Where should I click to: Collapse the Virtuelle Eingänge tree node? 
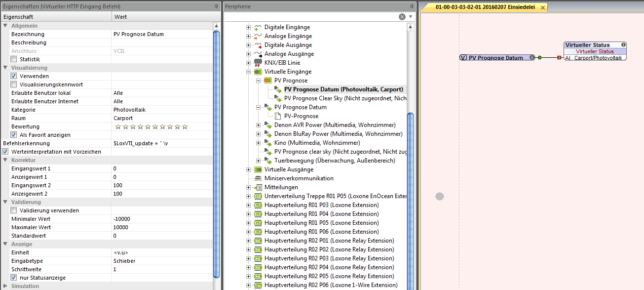249,72
